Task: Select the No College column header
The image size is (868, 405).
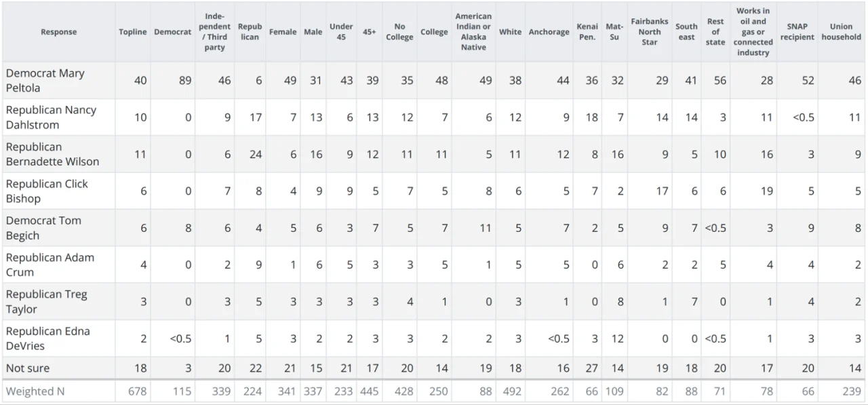Action: [399, 32]
